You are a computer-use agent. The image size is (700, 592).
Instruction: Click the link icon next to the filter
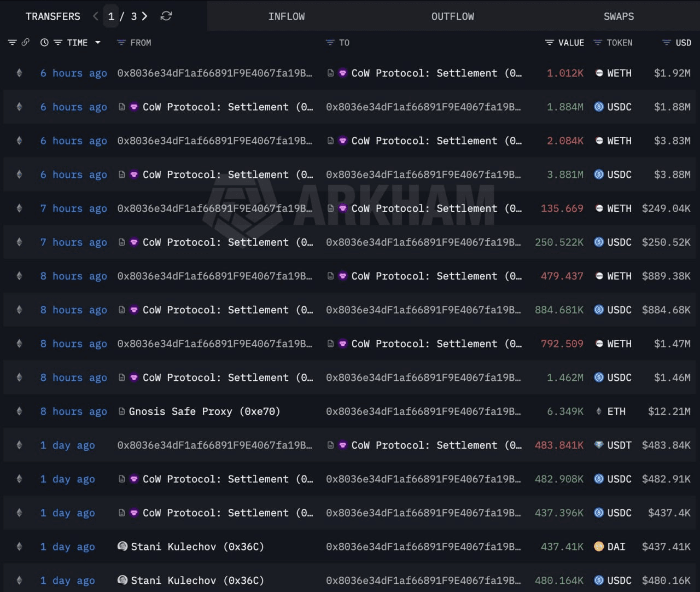[x=26, y=42]
